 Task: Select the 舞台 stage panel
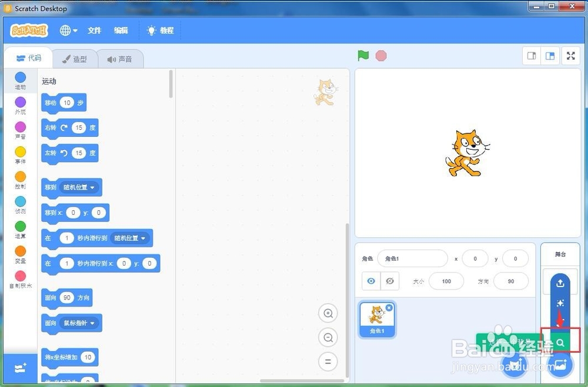(x=560, y=254)
